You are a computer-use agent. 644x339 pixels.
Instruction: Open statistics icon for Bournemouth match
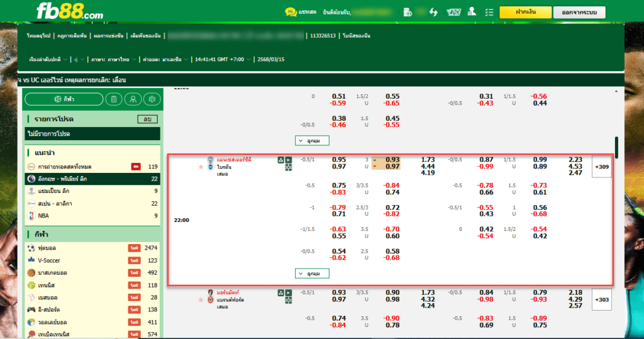click(281, 292)
